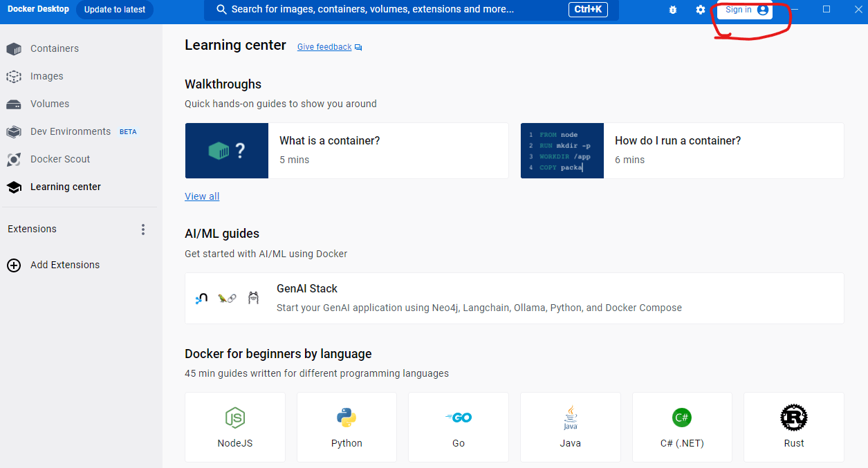This screenshot has width=868, height=468.
Task: Click the Walkthroughs section heading
Action: 223,84
